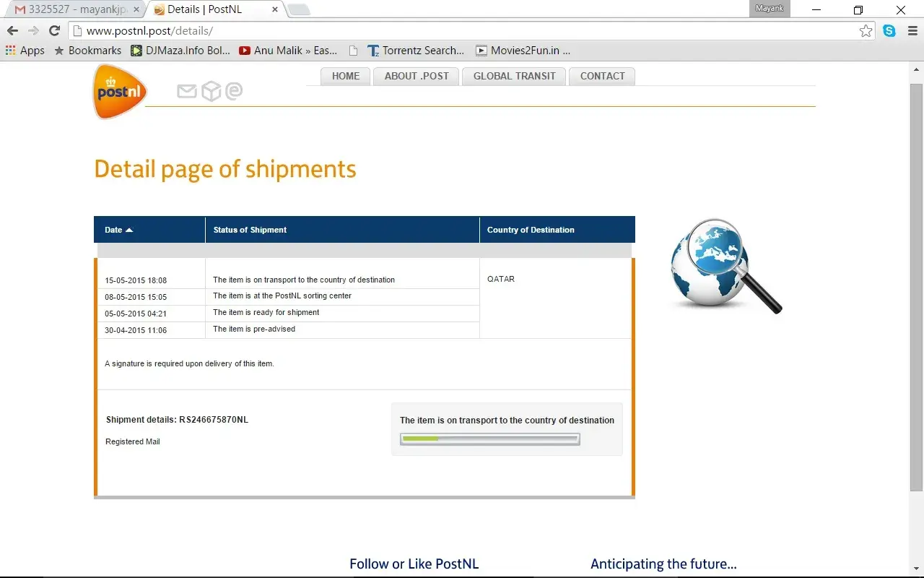Open the Torrentz Search bookmark
The height and width of the screenshot is (578, 924).
coord(416,51)
